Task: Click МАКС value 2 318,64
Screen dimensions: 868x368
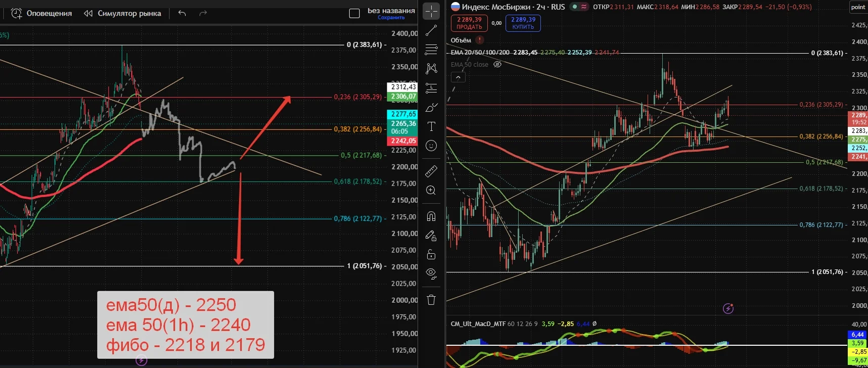Action: pos(666,7)
